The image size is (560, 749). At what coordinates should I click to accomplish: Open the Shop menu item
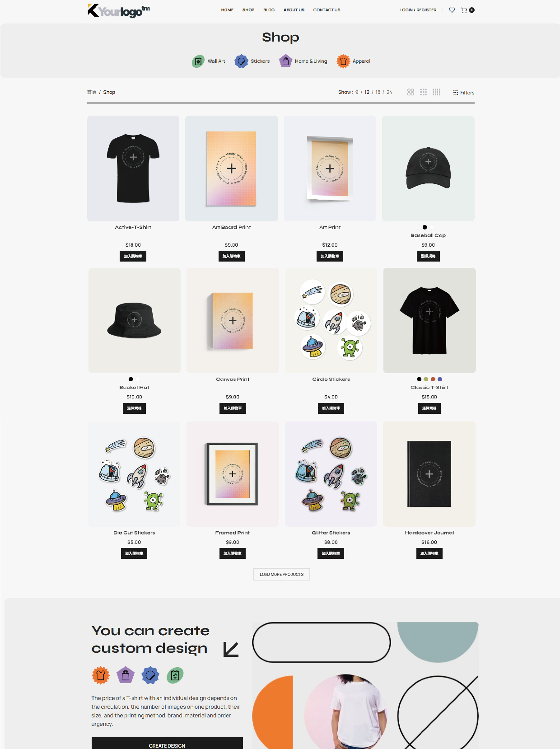(x=248, y=10)
